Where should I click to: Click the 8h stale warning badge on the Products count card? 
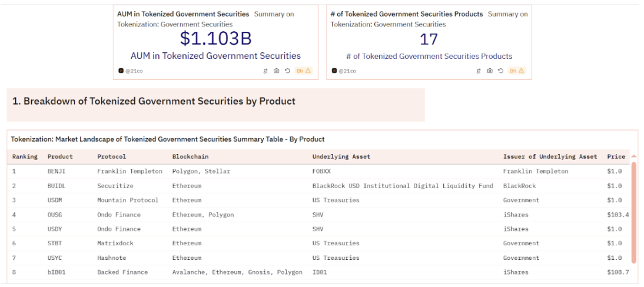click(x=517, y=71)
